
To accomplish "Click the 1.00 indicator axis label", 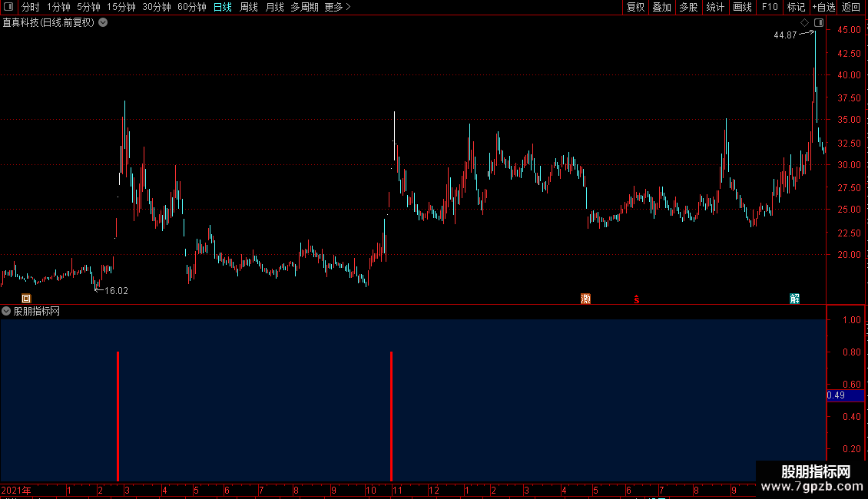I will point(851,320).
